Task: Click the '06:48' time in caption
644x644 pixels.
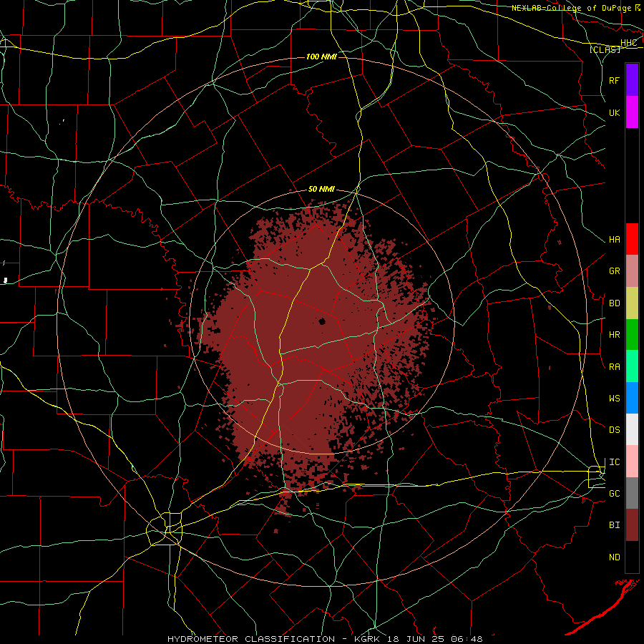Action: [466, 639]
